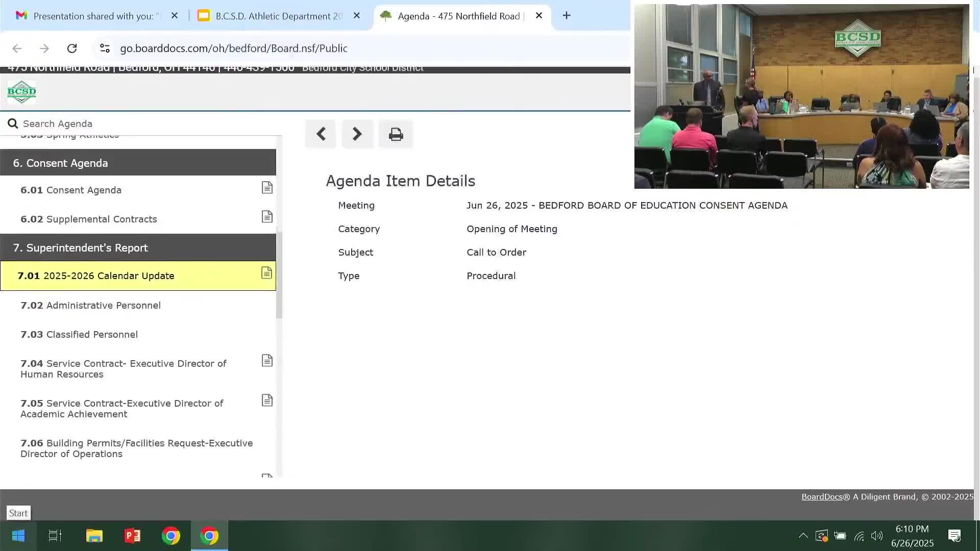Click the print agenda icon
Image resolution: width=980 pixels, height=551 pixels.
click(396, 134)
